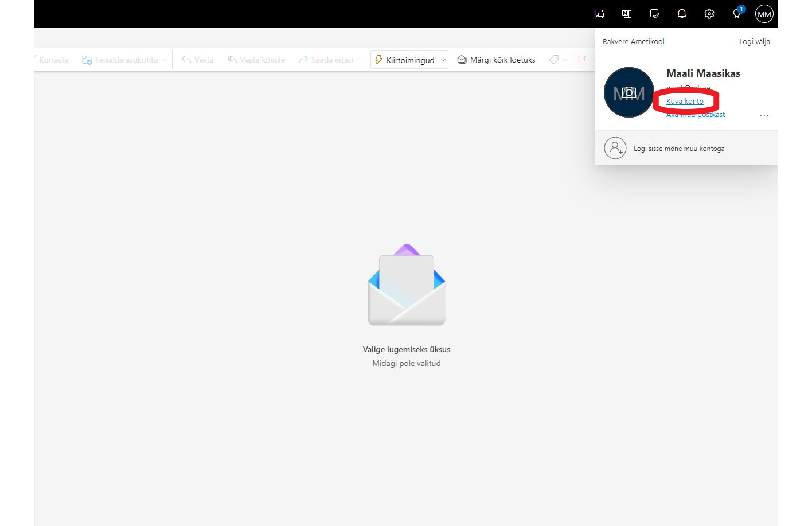Sign in with another account
This screenshot has width=812, height=526.
(678, 149)
